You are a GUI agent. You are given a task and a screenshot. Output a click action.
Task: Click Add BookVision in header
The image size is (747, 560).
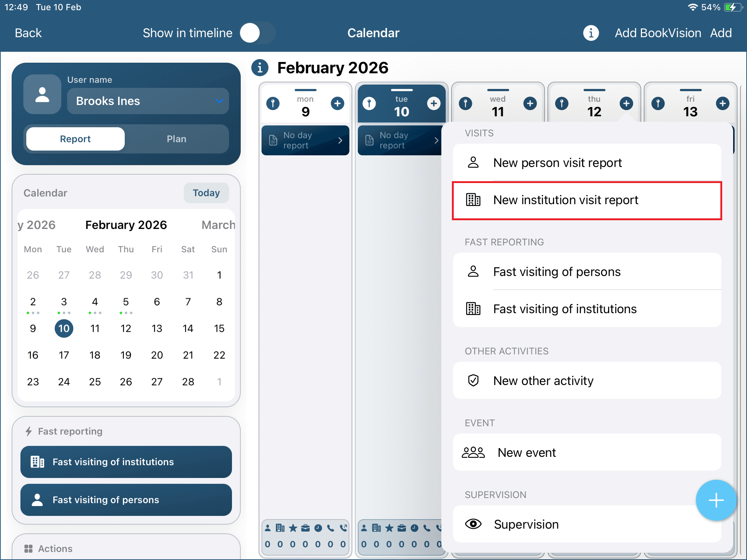(x=658, y=33)
